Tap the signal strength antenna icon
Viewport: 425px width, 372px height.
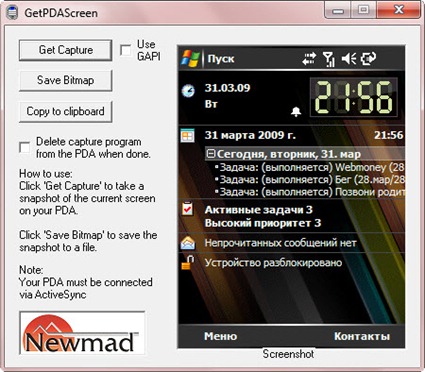(x=329, y=59)
